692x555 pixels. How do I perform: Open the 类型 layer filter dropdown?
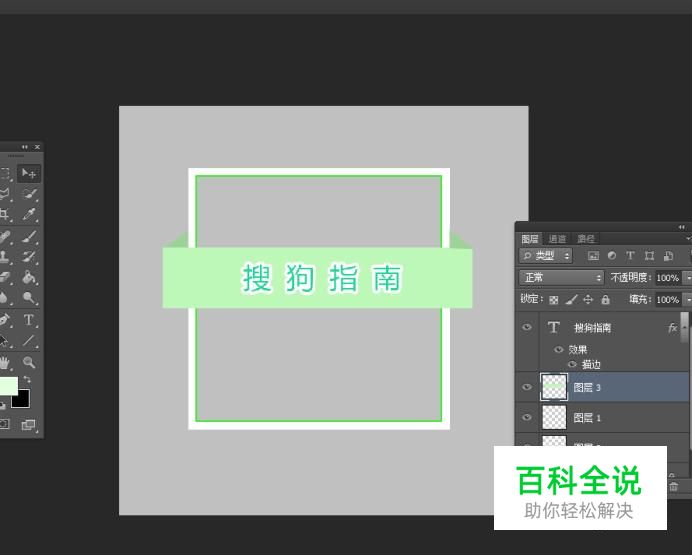click(x=546, y=255)
